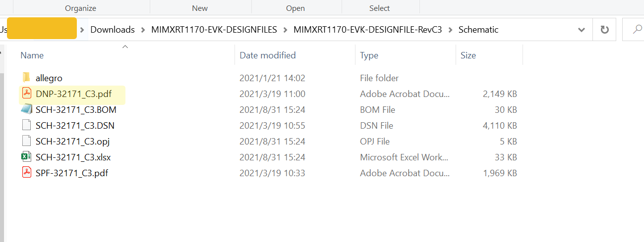The image size is (644, 242).
Task: Click the DNP-32171_C3.pdf PDF icon
Action: click(26, 94)
